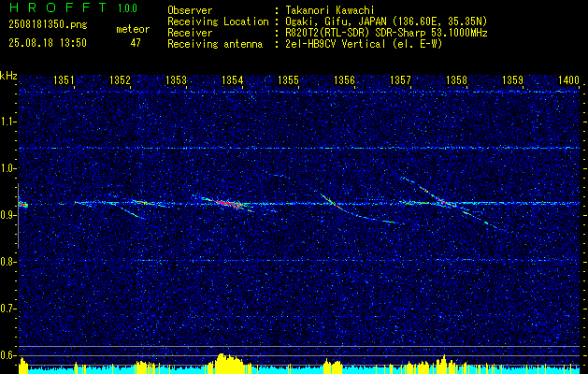Click the 1400 time marker

(569, 79)
